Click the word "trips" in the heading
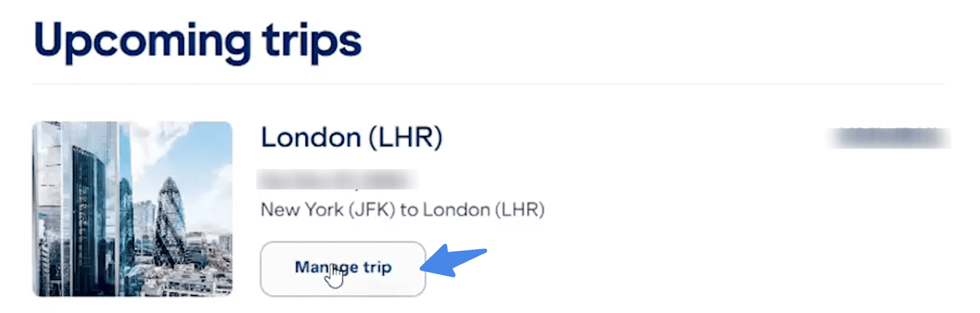980x313 pixels. point(311,42)
